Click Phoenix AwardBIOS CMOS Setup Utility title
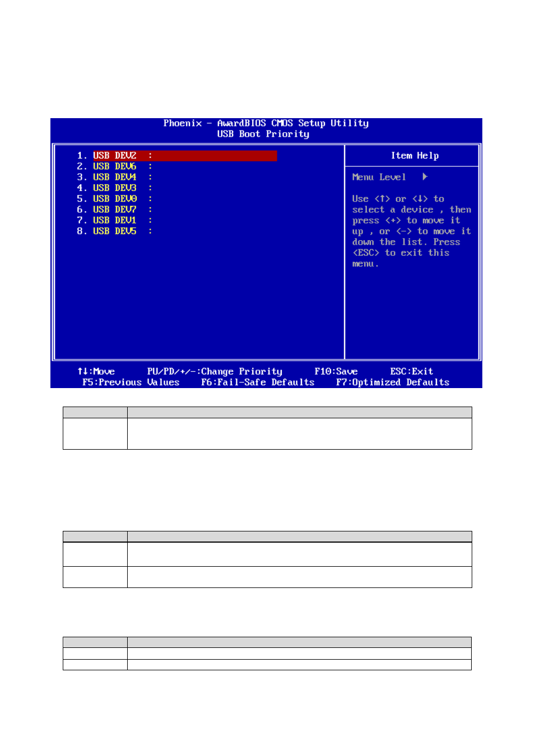The image size is (535, 756). [x=266, y=123]
